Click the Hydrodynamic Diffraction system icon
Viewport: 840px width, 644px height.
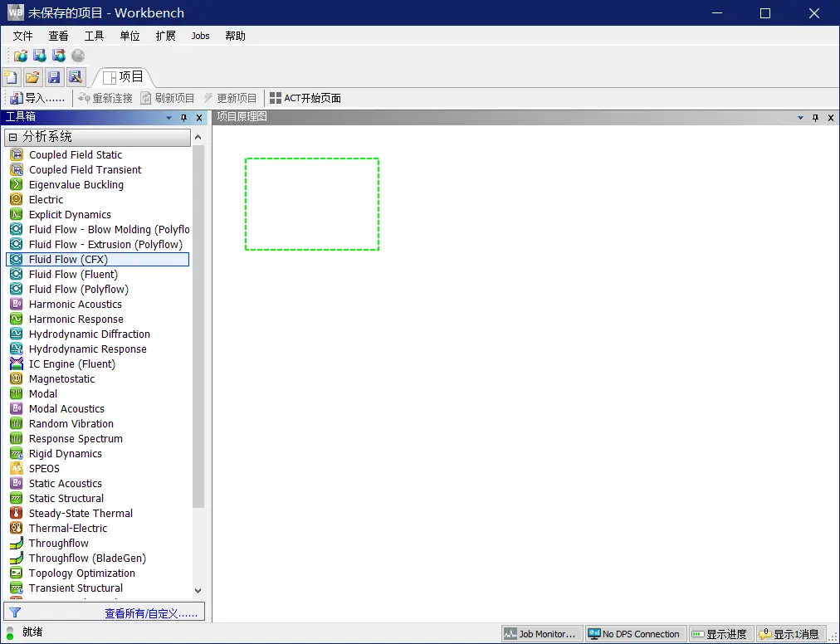click(x=17, y=334)
